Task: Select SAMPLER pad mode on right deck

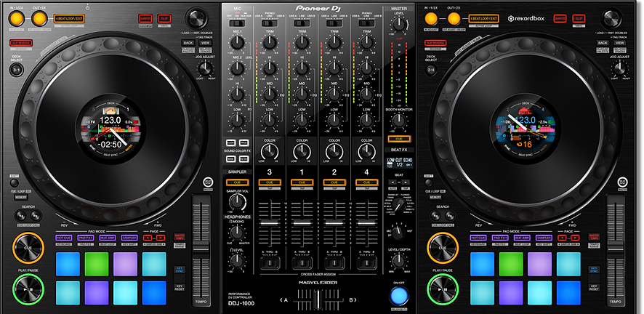Action: [544, 238]
